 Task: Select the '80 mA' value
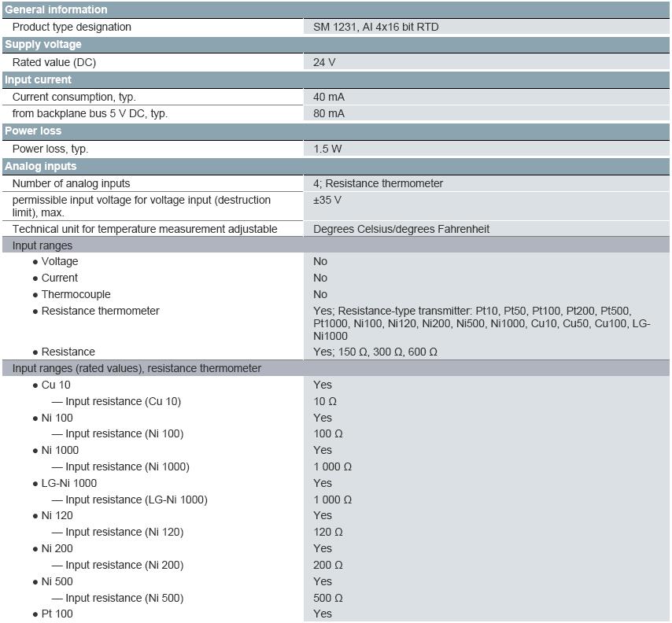[329, 113]
